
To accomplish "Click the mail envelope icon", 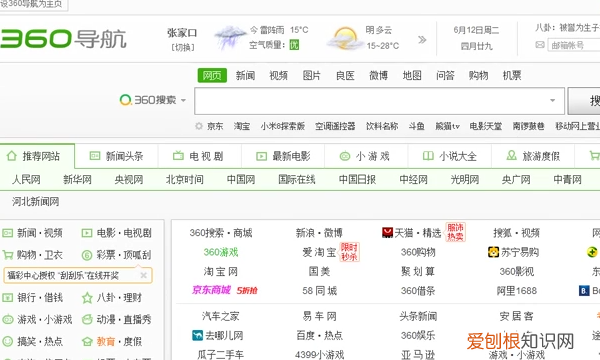I will [x=540, y=45].
